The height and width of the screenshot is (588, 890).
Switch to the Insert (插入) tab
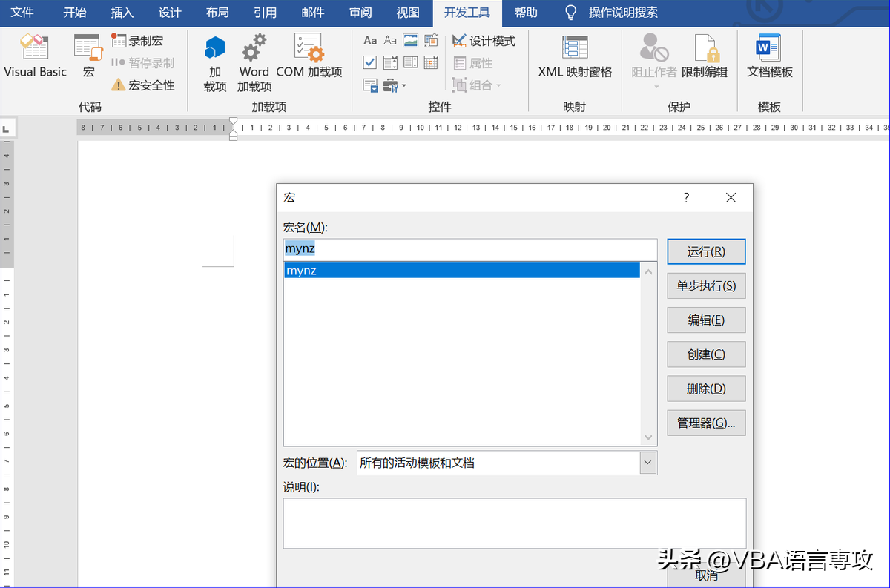[122, 13]
